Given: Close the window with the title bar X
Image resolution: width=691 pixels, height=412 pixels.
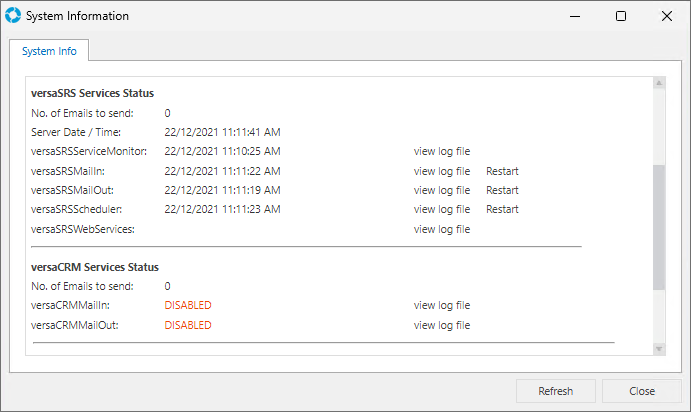Looking at the screenshot, I should pyautogui.click(x=667, y=16).
